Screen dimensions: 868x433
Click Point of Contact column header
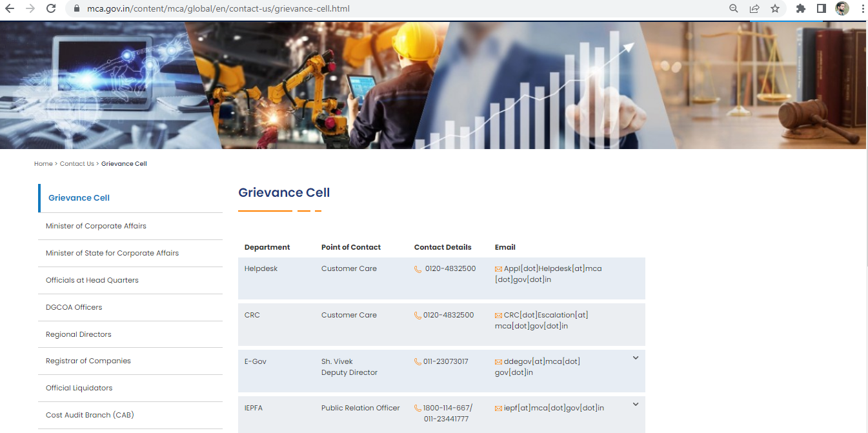click(351, 247)
